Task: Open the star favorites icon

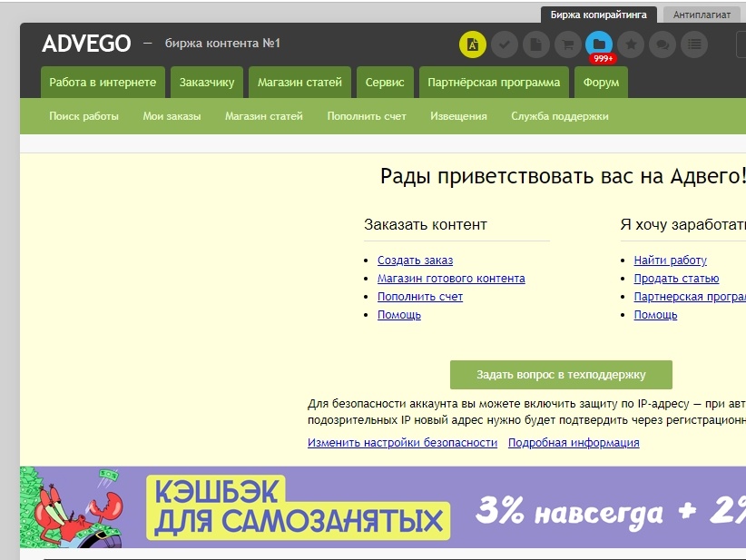Action: pos(631,44)
